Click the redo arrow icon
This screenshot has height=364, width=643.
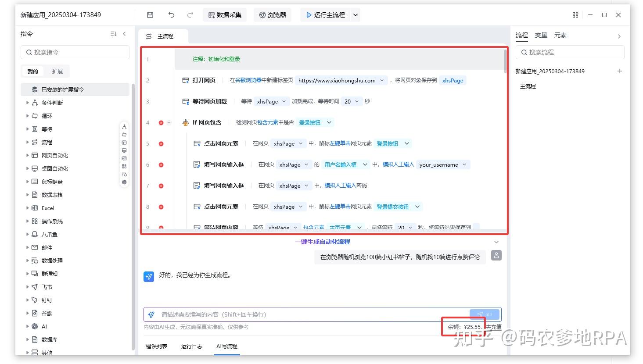(x=190, y=14)
